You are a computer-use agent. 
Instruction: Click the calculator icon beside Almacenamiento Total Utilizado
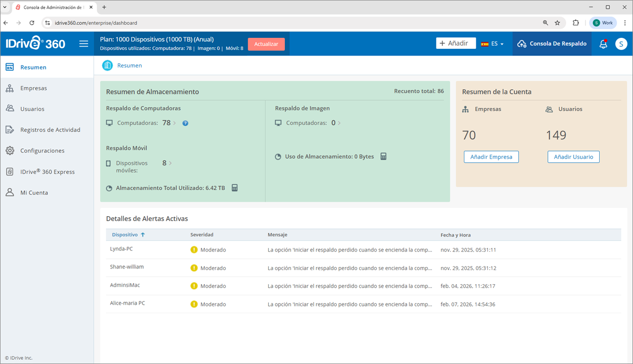click(235, 188)
